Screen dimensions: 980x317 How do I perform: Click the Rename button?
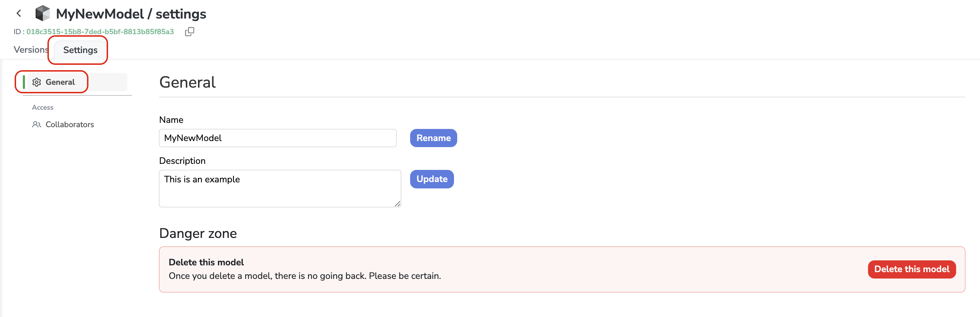pyautogui.click(x=433, y=138)
